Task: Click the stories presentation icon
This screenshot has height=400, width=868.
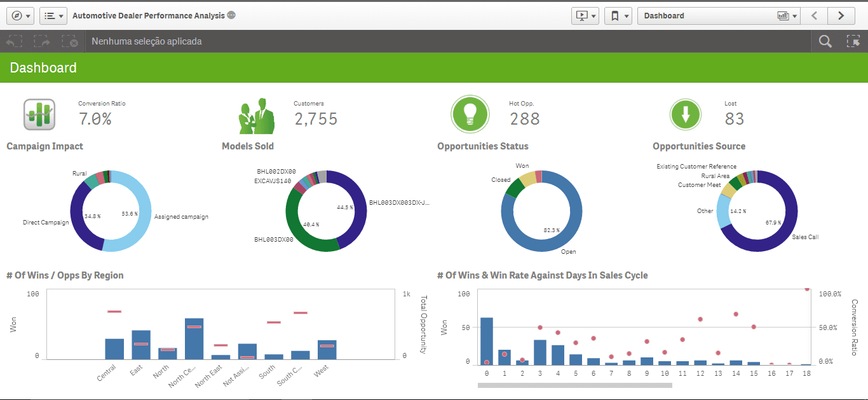Action: (581, 15)
